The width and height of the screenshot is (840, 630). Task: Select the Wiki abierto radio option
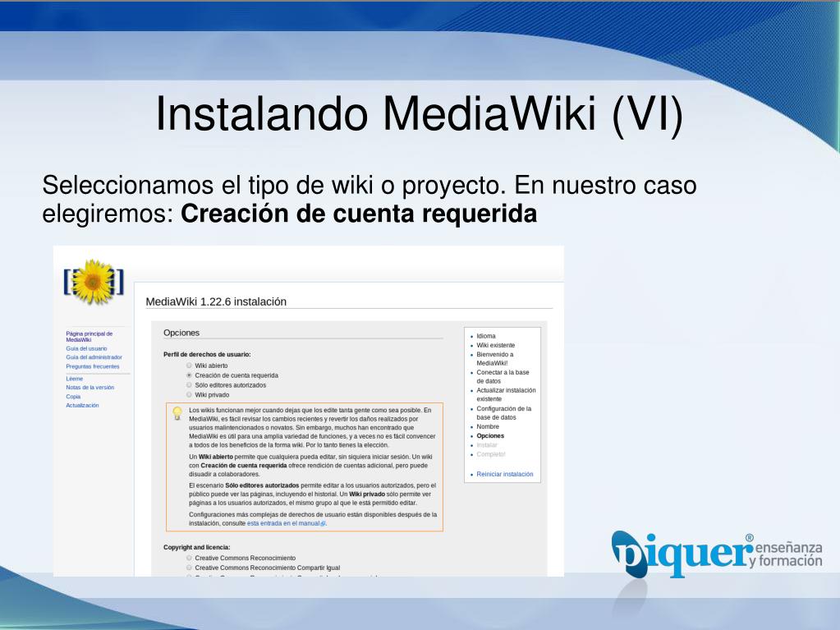189,366
